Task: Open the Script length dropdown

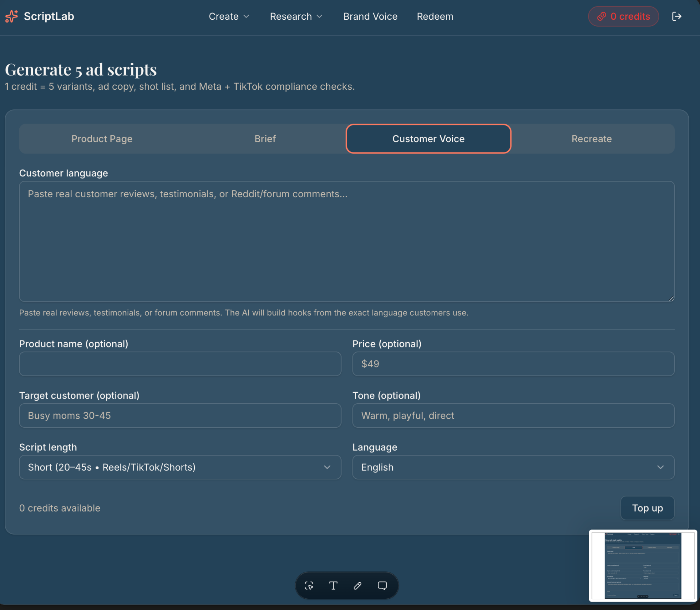Action: pos(180,467)
